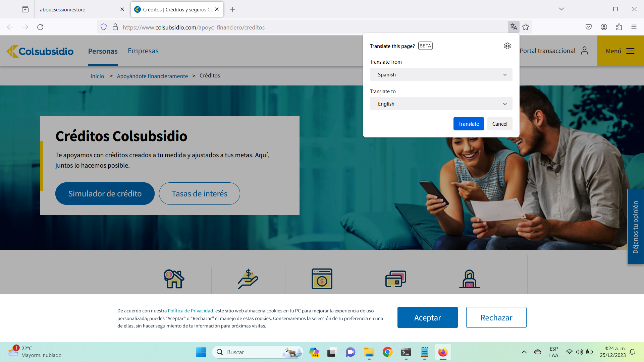
Task: Switch to the Empresas tab
Action: 143,51
